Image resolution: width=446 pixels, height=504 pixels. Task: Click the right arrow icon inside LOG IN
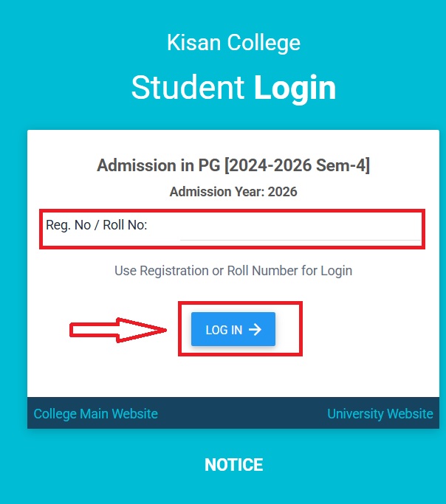[255, 330]
